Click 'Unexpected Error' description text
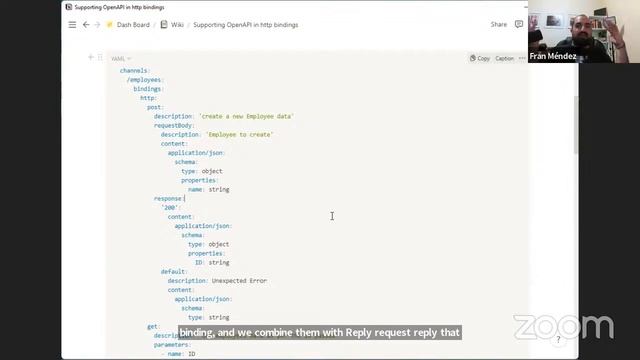The image size is (640, 360). (x=239, y=281)
